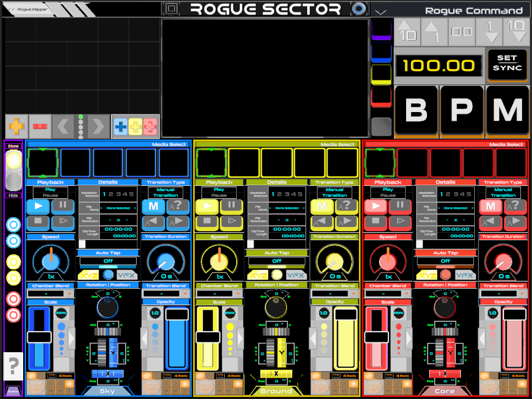Open XYZ panel in Core chamber
This screenshot has width=532, height=399.
(426, 275)
